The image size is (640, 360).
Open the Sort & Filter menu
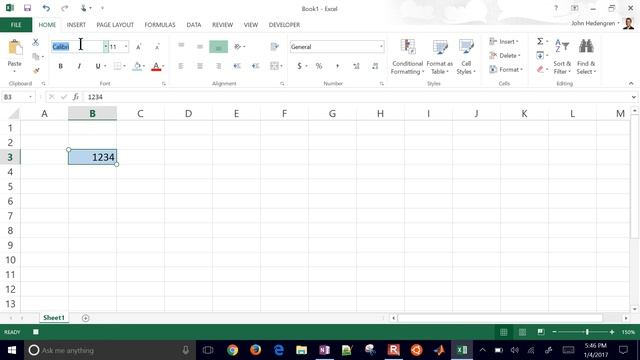[x=562, y=57]
